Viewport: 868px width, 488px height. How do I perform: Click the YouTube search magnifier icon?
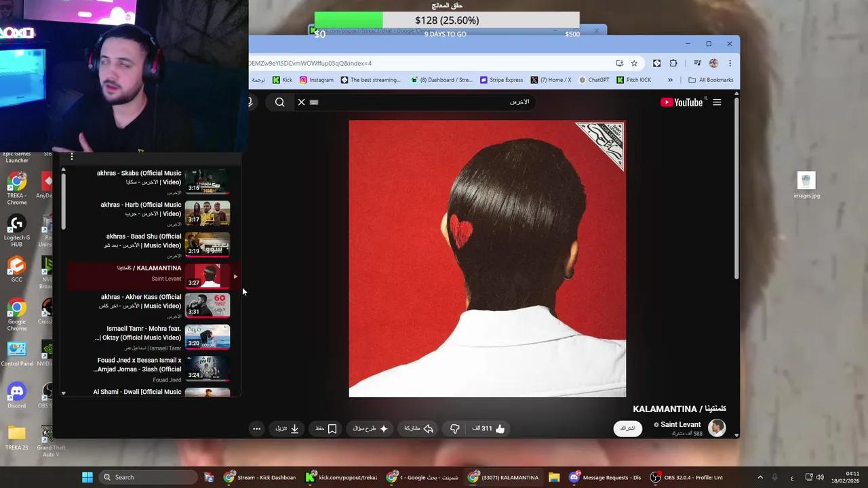click(x=280, y=102)
